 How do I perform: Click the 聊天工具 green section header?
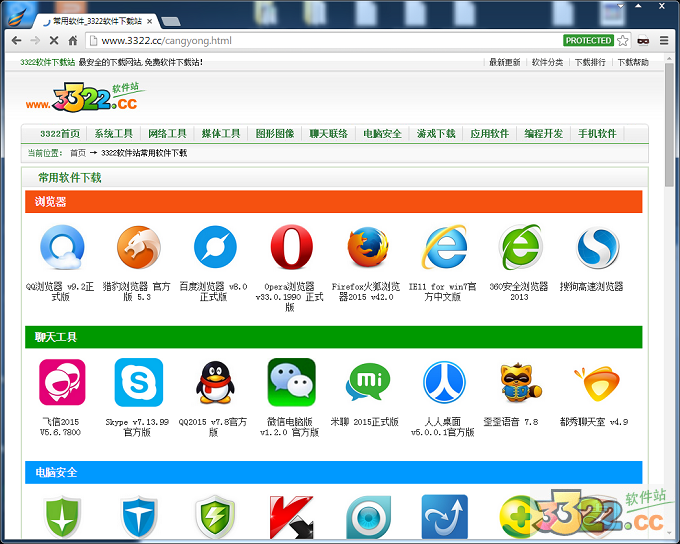pyautogui.click(x=333, y=337)
